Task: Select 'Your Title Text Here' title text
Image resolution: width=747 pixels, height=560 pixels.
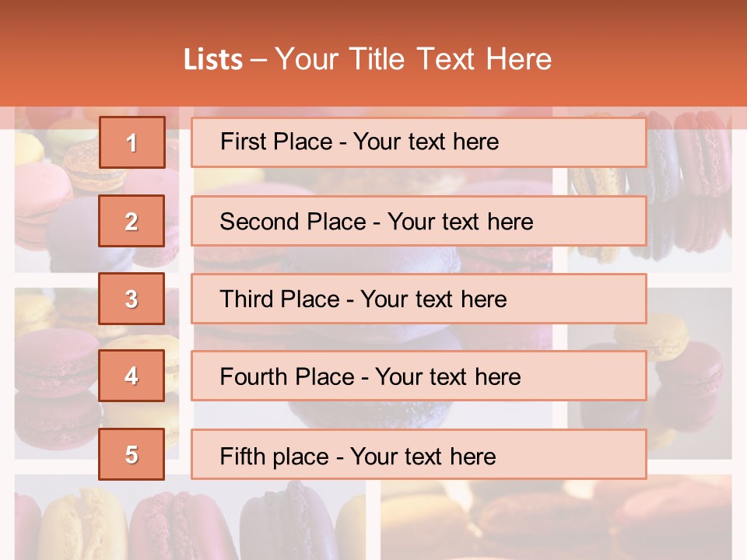Action: point(413,60)
